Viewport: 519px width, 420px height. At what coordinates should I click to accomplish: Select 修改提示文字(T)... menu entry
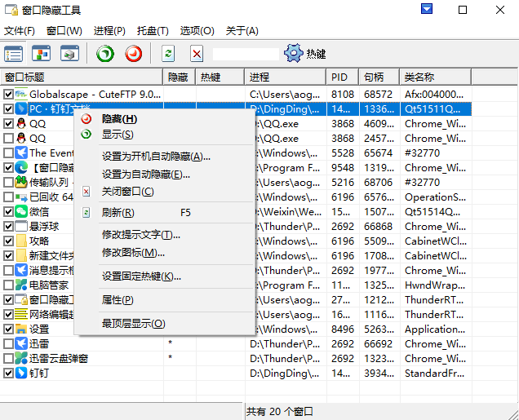[165, 235]
